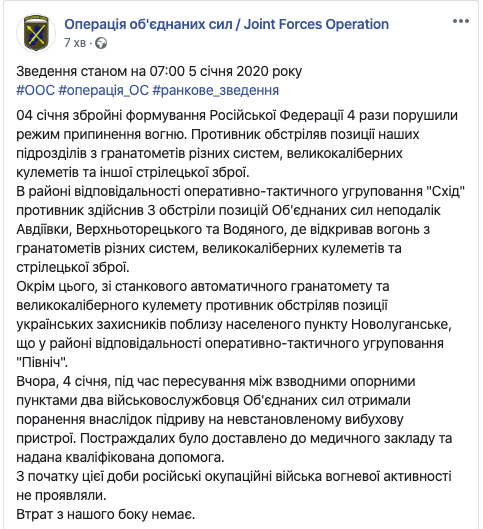Open the post options three-dot menu

click(461, 21)
